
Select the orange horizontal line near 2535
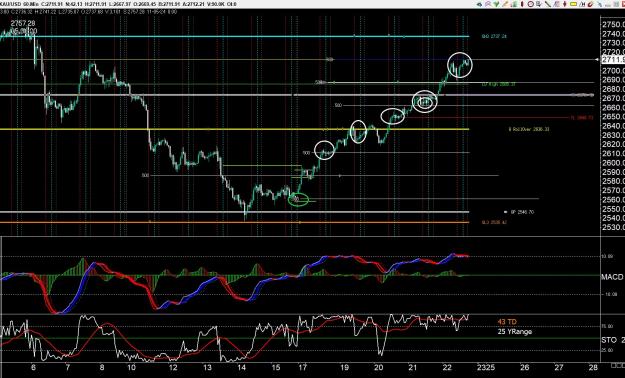[234, 222]
